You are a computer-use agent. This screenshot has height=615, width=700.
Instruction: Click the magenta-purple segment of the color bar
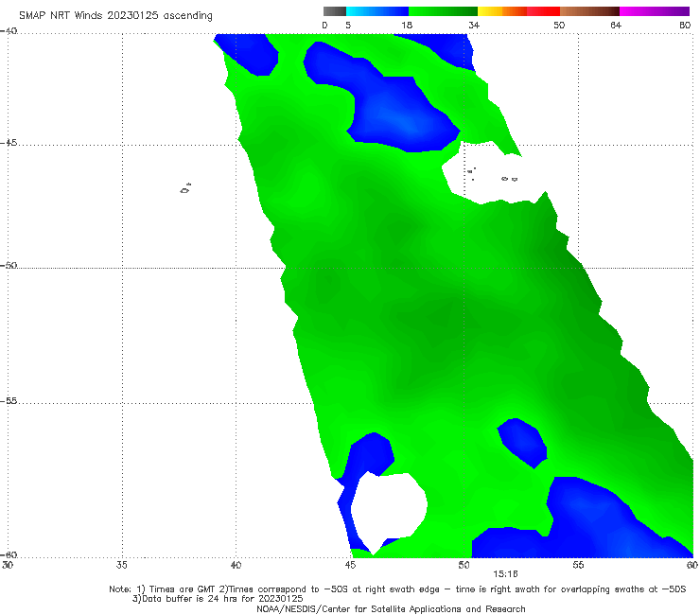655,11
